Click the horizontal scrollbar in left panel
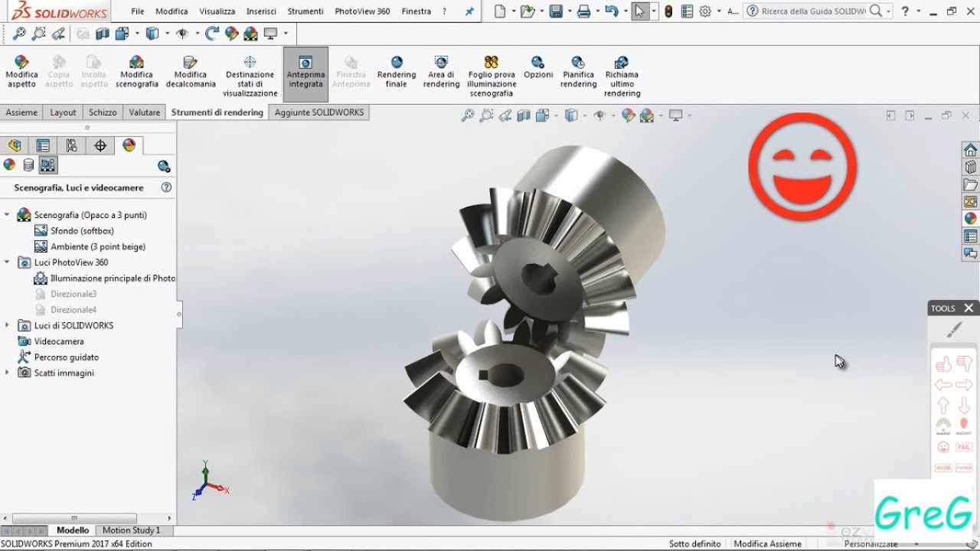This screenshot has height=551, width=980. (74, 518)
